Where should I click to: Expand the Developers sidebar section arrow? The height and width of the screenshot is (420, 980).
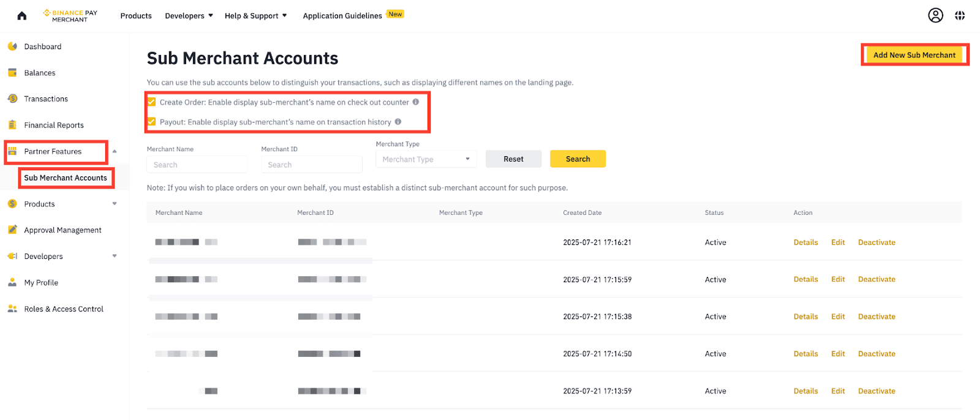pyautogui.click(x=115, y=257)
